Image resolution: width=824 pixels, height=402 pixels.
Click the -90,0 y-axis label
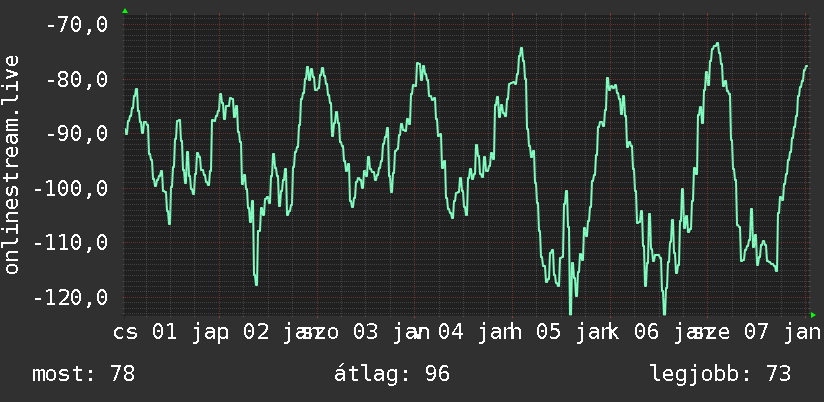click(x=77, y=133)
